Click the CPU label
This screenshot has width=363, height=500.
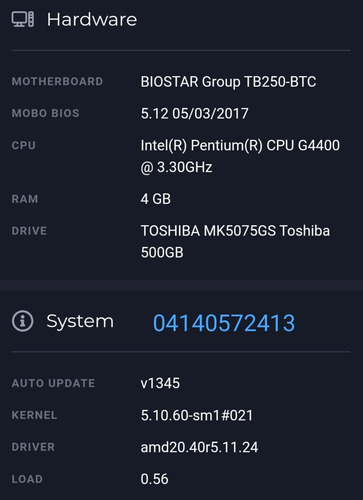coord(24,146)
